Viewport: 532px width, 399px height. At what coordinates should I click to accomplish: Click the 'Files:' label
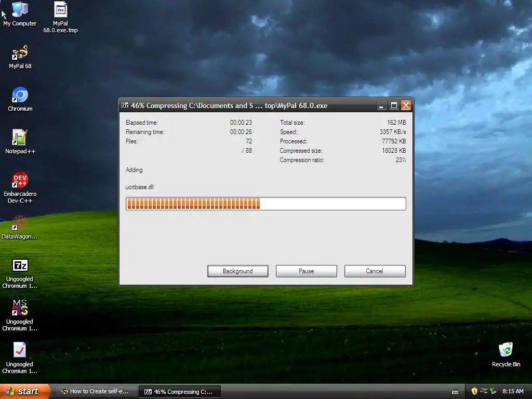(x=131, y=141)
